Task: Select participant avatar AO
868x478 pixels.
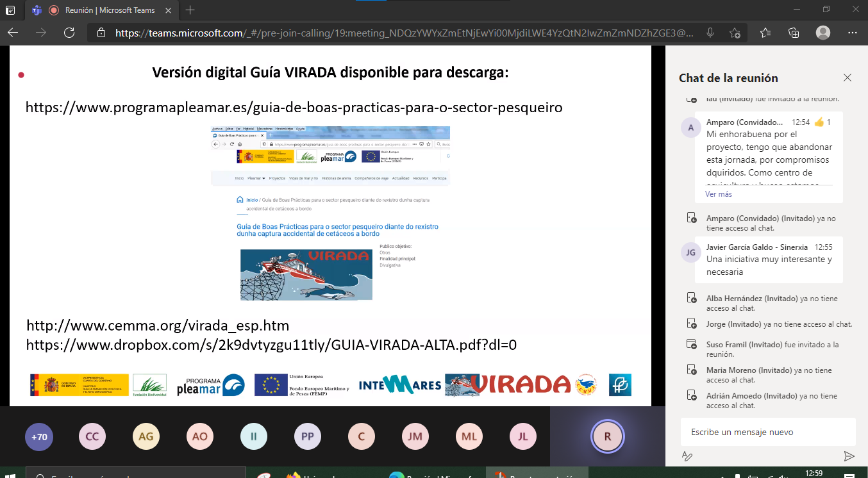Action: [x=200, y=437]
